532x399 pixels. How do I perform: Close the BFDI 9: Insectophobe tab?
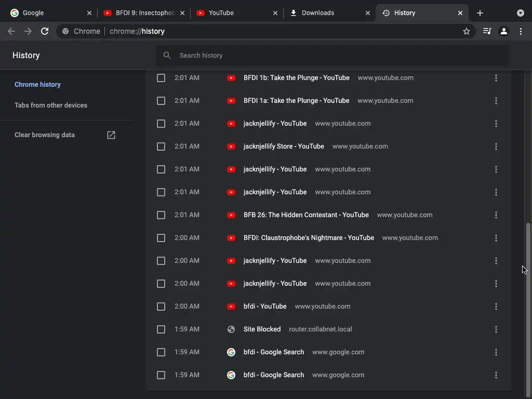tap(182, 13)
